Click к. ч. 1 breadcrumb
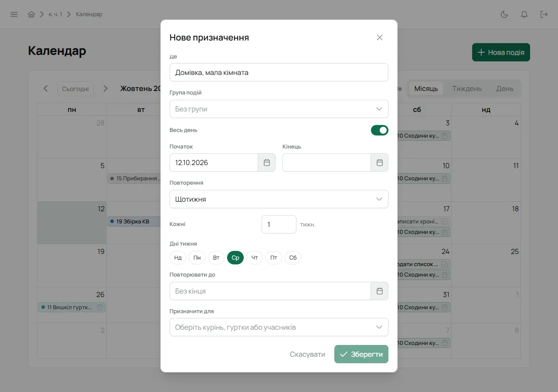The width and height of the screenshot is (558, 392). tap(55, 14)
